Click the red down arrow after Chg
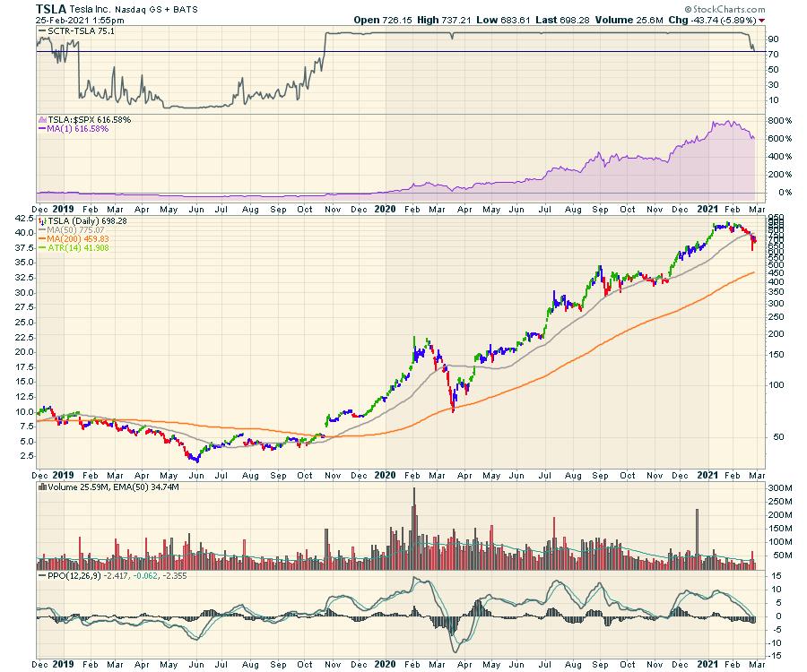Image resolution: width=807 pixels, height=672 pixels. 762,20
